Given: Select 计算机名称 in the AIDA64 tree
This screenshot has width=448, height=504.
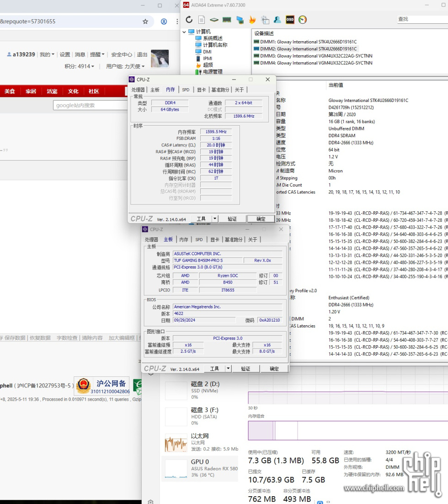Looking at the screenshot, I should pos(215,45).
